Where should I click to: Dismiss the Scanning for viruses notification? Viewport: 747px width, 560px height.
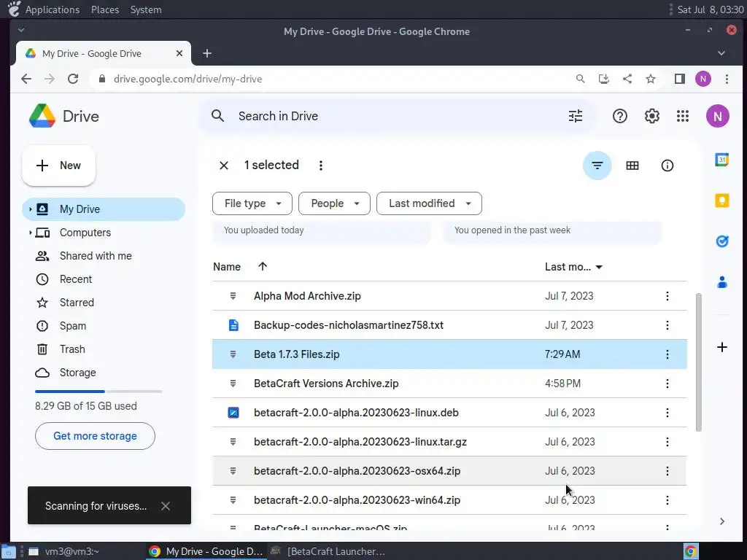pyautogui.click(x=166, y=506)
